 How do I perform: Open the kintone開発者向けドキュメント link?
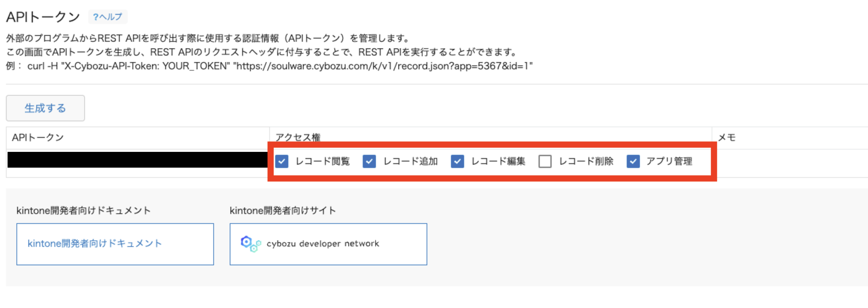(x=95, y=244)
